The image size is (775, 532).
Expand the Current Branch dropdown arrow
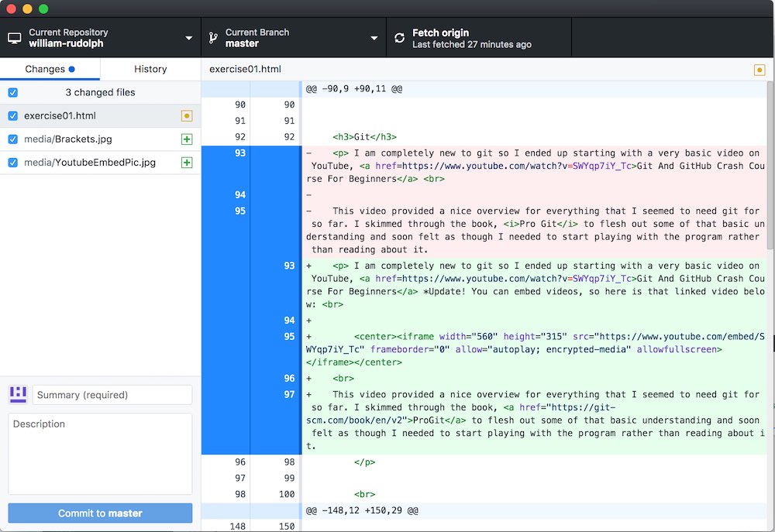tap(374, 38)
